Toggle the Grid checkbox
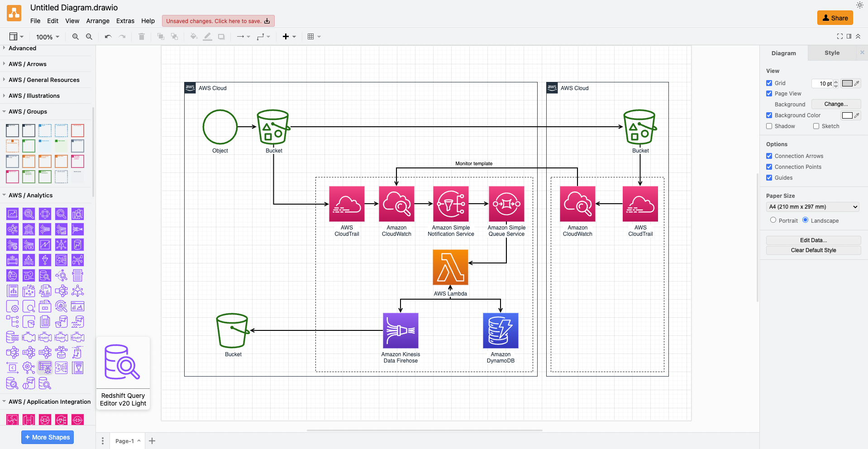 point(769,83)
